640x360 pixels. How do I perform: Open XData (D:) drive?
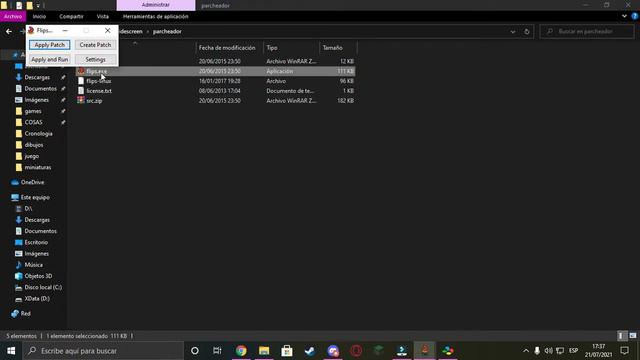[x=37, y=298]
